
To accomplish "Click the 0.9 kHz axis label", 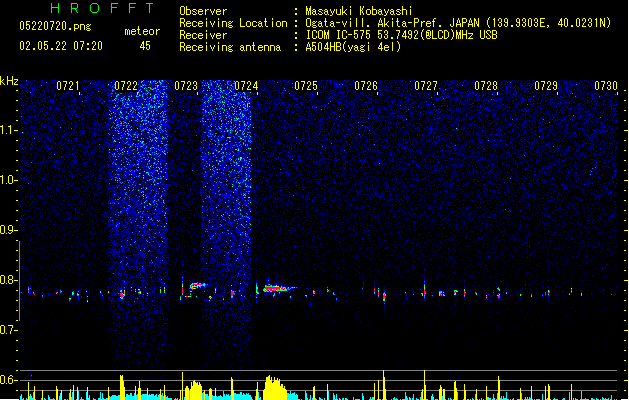I will (x=8, y=230).
